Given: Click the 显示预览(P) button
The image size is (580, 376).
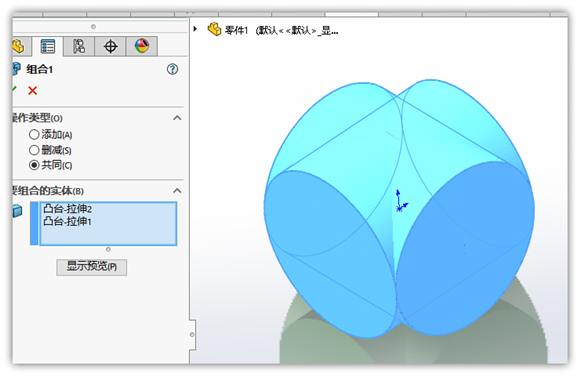Looking at the screenshot, I should pos(92,267).
